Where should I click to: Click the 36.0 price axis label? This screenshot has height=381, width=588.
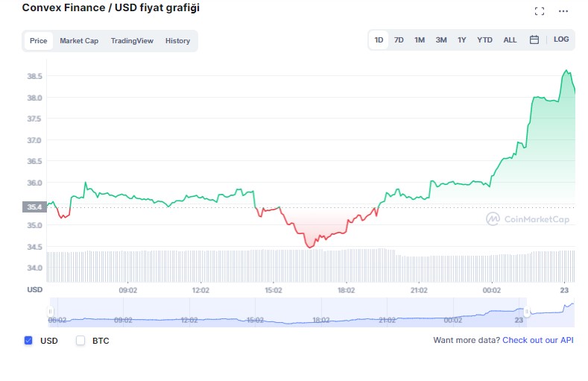34,183
